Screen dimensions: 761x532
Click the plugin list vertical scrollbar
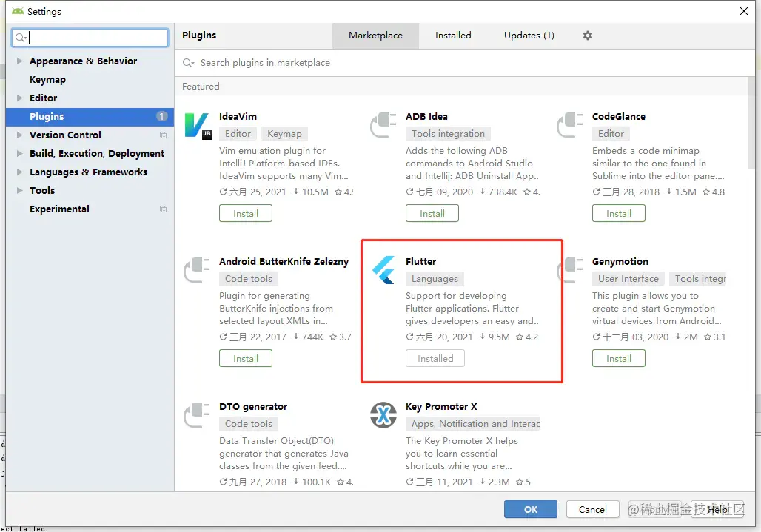tap(751, 123)
